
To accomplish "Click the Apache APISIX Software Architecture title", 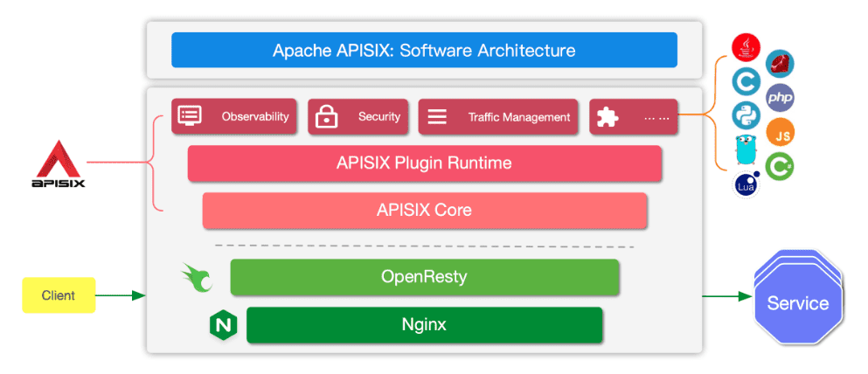I will click(x=424, y=50).
